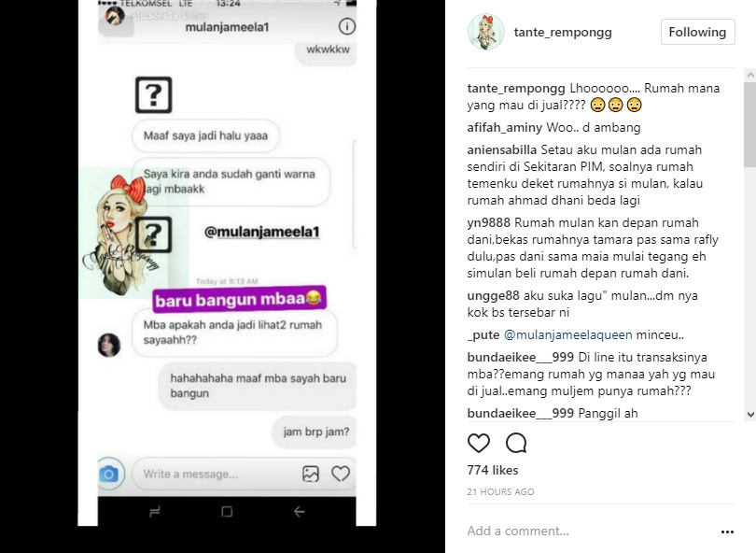This screenshot has height=553, width=756.
Task: Open commenter yn9888's profile
Action: point(488,223)
